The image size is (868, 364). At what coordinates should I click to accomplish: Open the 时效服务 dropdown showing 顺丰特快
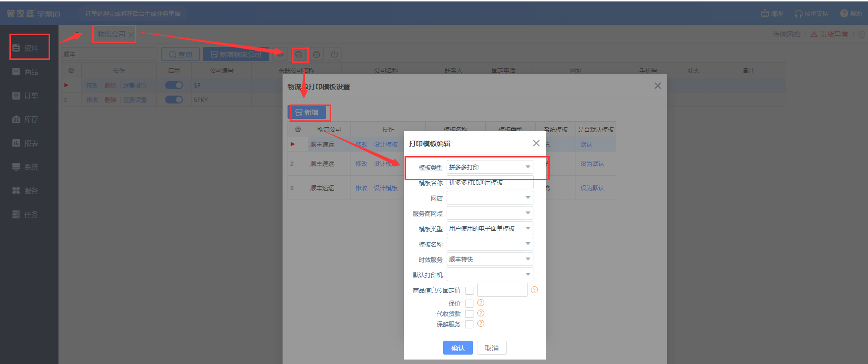490,259
